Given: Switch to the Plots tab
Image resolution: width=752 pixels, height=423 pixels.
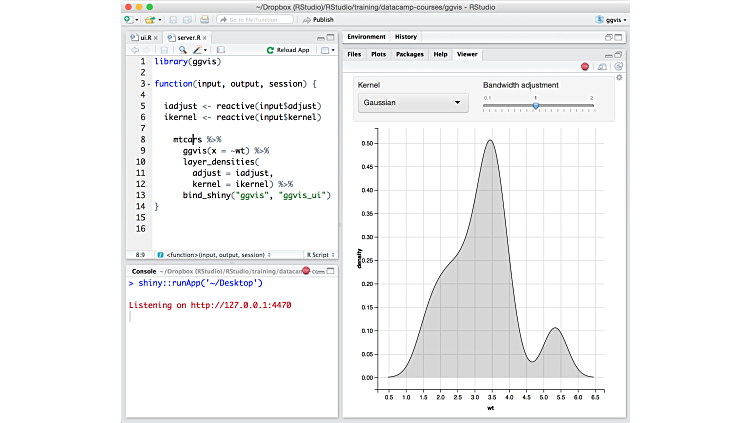Looking at the screenshot, I should coord(379,54).
